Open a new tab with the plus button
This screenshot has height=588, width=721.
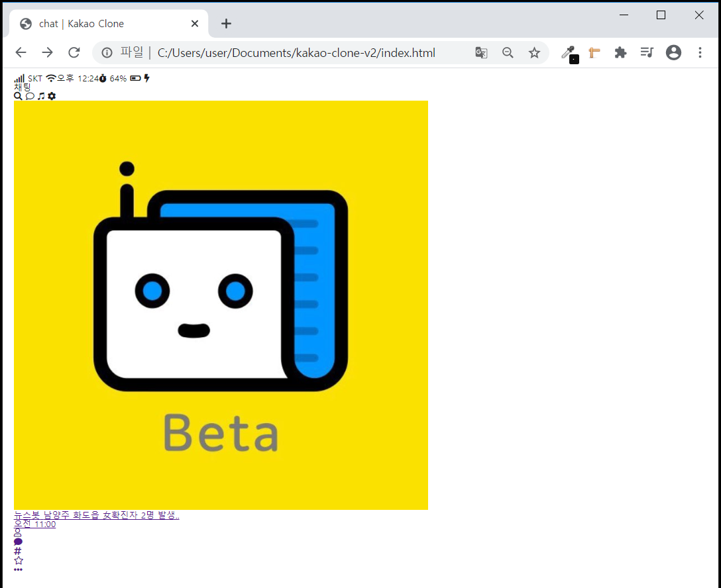pos(226,23)
